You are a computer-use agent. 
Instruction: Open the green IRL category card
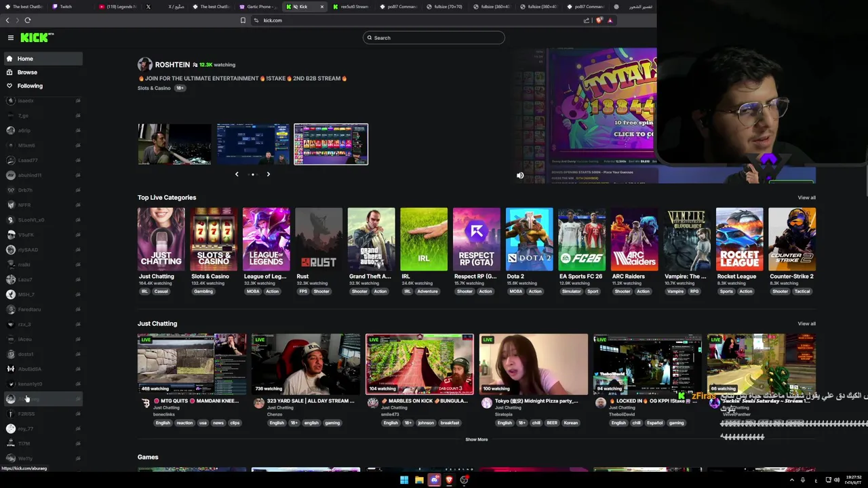(424, 239)
